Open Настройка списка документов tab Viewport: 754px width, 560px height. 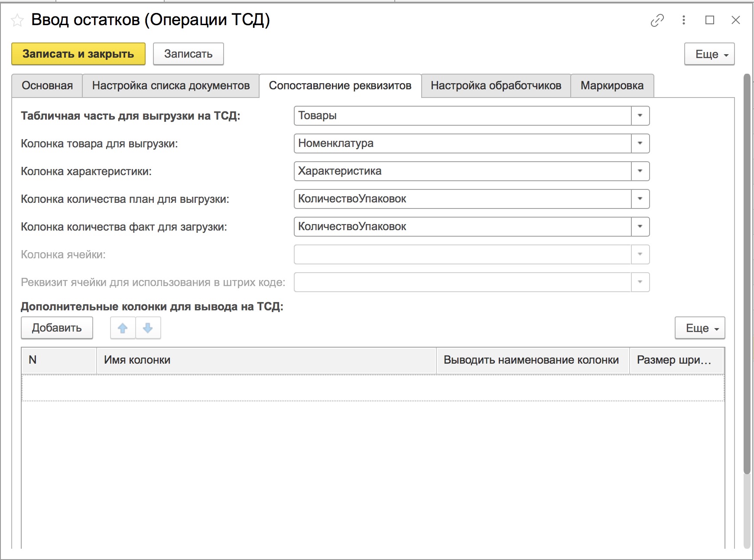[x=171, y=86]
